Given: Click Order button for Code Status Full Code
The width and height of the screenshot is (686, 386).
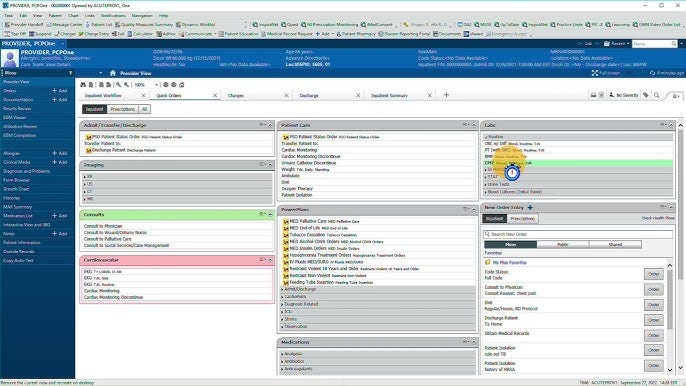Looking at the screenshot, I should [x=654, y=274].
